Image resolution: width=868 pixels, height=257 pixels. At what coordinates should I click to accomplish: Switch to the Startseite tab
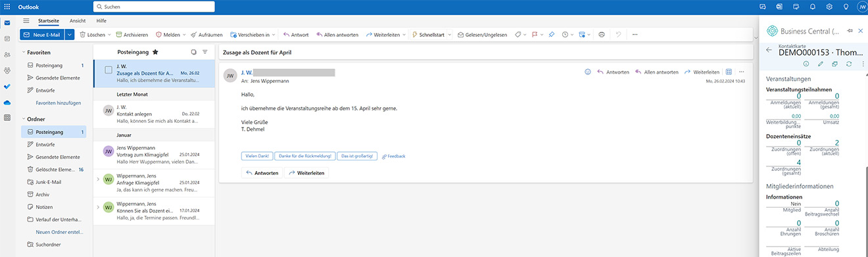coord(48,21)
